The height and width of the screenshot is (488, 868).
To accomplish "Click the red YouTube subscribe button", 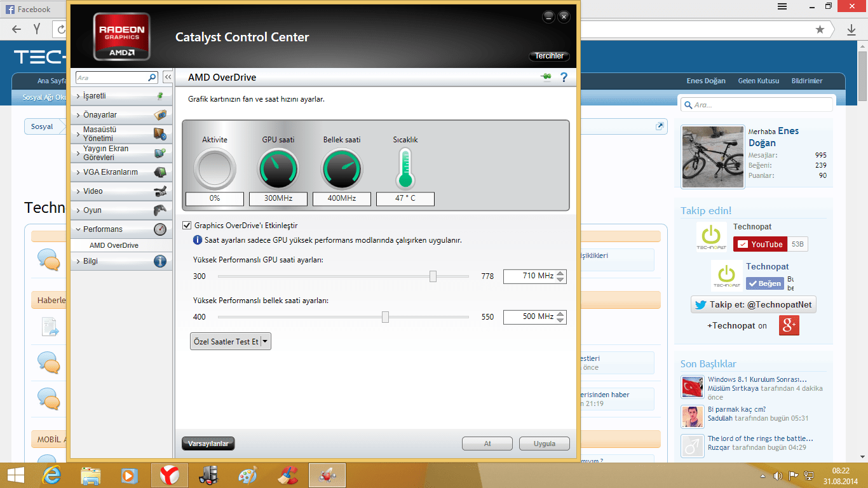I will click(x=761, y=245).
